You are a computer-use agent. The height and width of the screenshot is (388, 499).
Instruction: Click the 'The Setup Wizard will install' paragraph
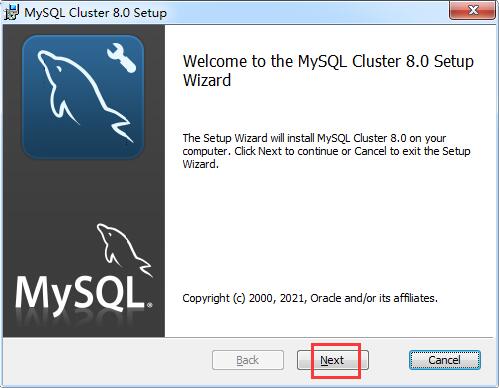(326, 151)
